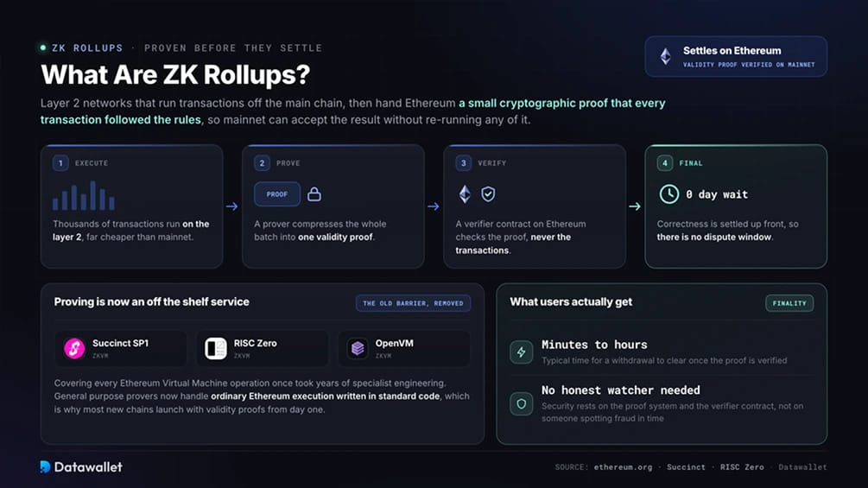Click the Ethereum diamond icon in Settles badge
868x488 pixels.
pyautogui.click(x=665, y=56)
